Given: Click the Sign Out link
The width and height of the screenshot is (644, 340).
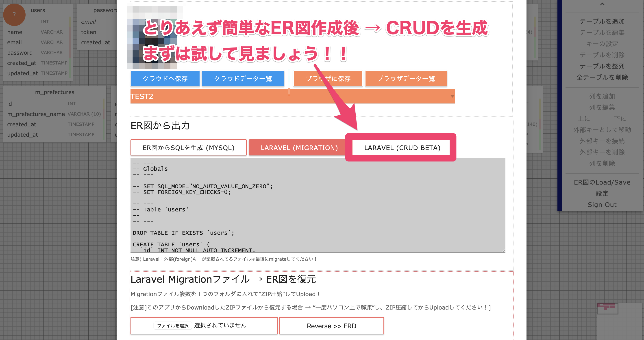Looking at the screenshot, I should (x=602, y=205).
